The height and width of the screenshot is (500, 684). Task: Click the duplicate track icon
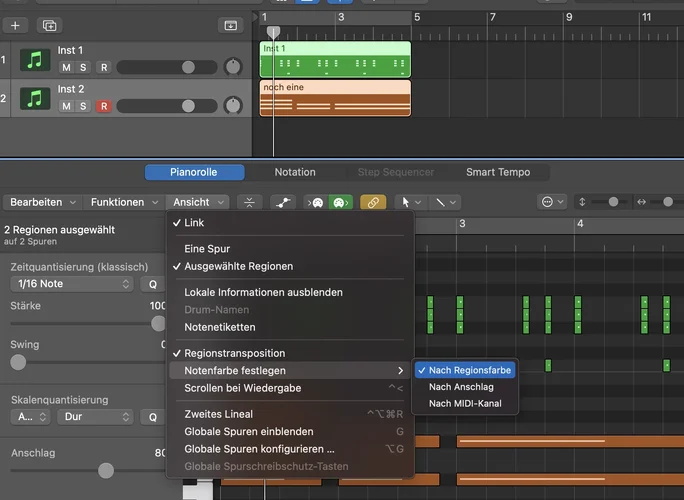(49, 25)
